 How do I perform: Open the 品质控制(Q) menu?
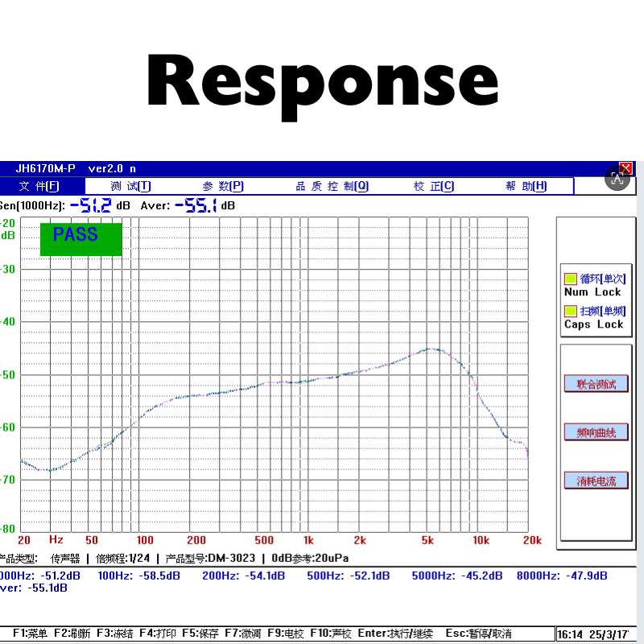332,186
